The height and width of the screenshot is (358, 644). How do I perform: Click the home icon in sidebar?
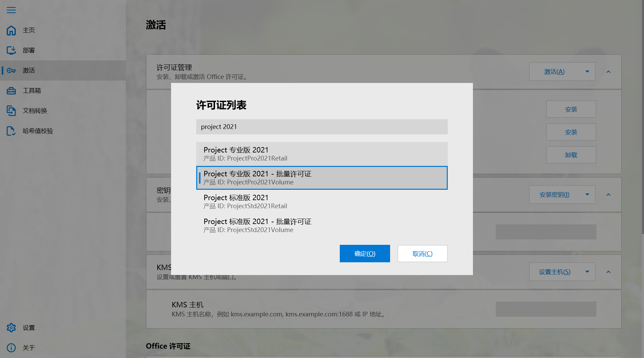tap(11, 30)
